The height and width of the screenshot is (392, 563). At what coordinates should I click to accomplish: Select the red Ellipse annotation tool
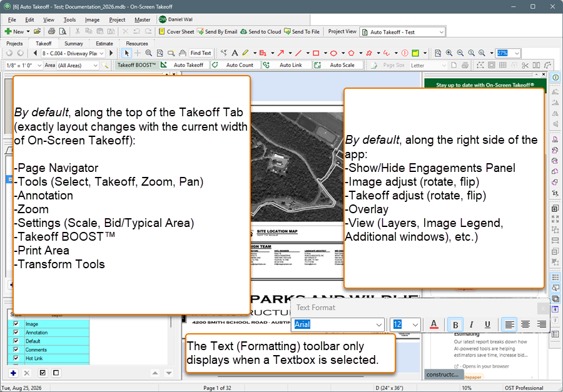[x=333, y=53]
